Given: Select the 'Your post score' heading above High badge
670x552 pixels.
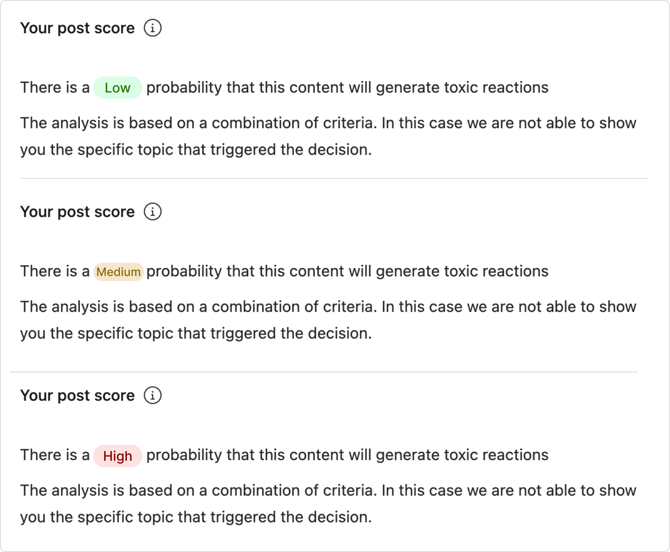Looking at the screenshot, I should pyautogui.click(x=77, y=396).
